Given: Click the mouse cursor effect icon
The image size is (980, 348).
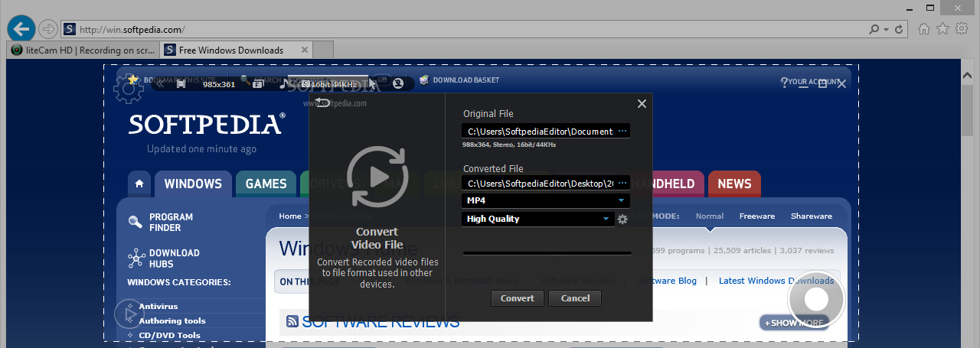Looking at the screenshot, I should pos(373,83).
